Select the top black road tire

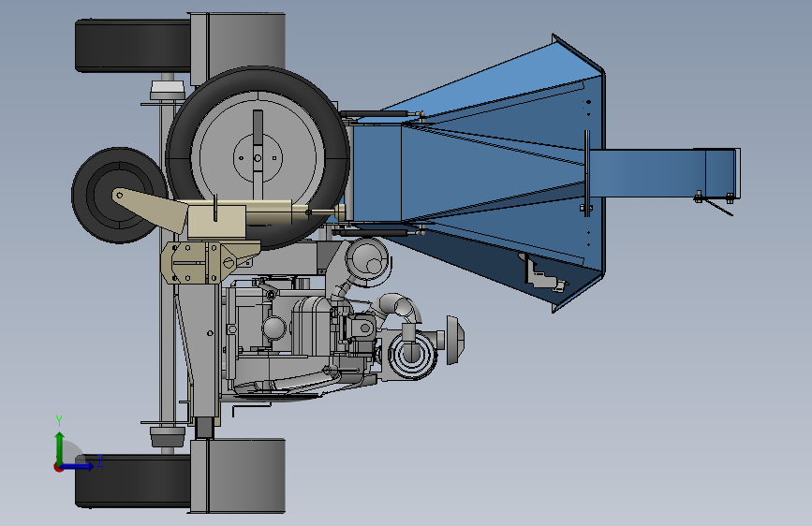pos(133,46)
